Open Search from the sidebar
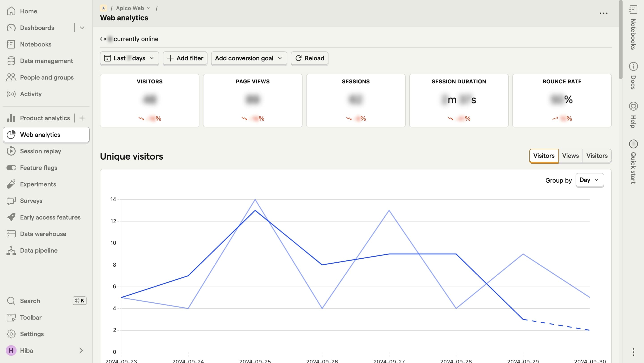Screen dimensions: 644x363 pyautogui.click(x=46, y=301)
